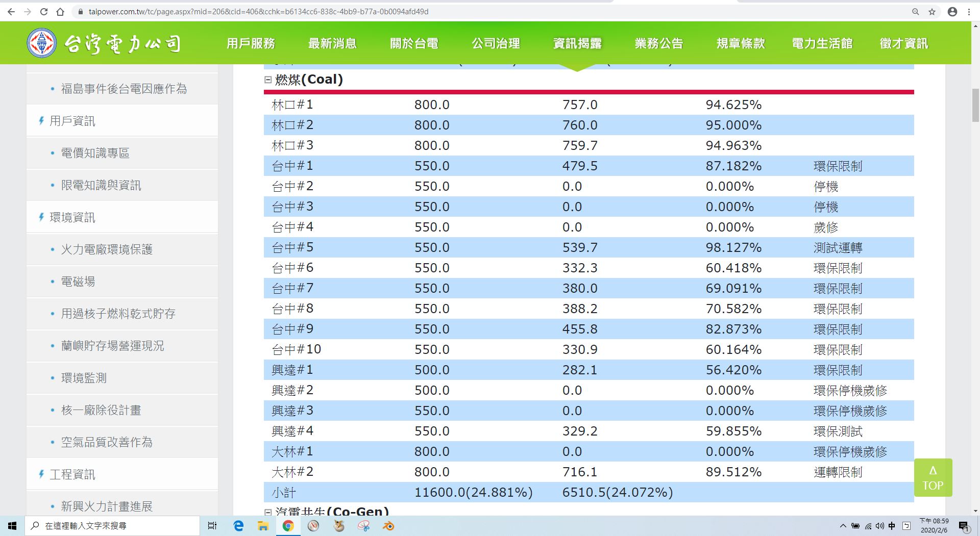Open the snipping scissors app in taskbar

pyautogui.click(x=363, y=526)
